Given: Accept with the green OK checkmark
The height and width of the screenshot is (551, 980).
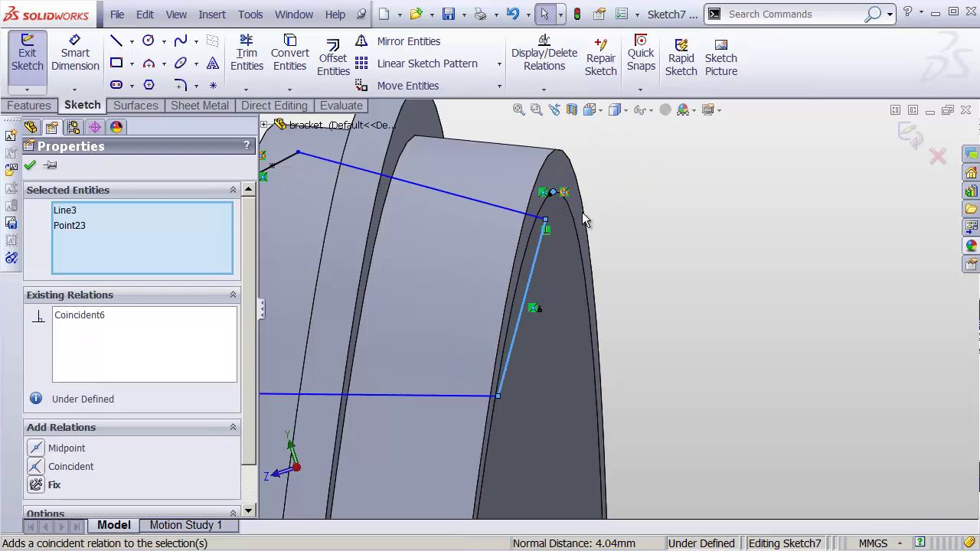Looking at the screenshot, I should pyautogui.click(x=30, y=165).
